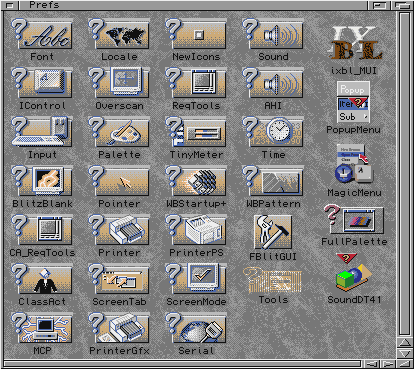414x369 pixels.
Task: Click the vertical scrollbar down arrow
Action: click(405, 353)
